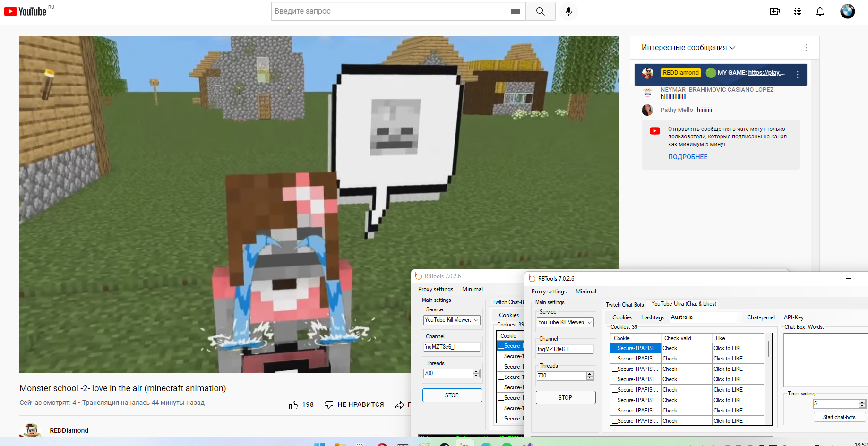Click the Start chat-bots button
The image size is (868, 446).
coord(839,417)
